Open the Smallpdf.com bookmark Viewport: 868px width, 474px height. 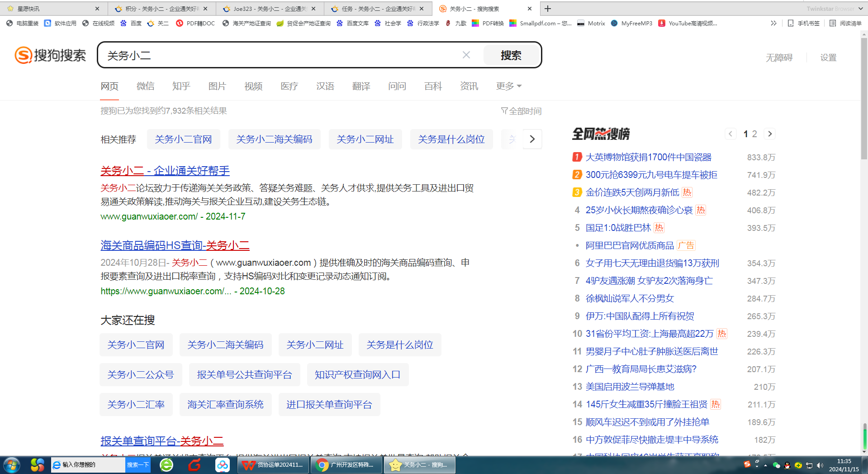(541, 23)
